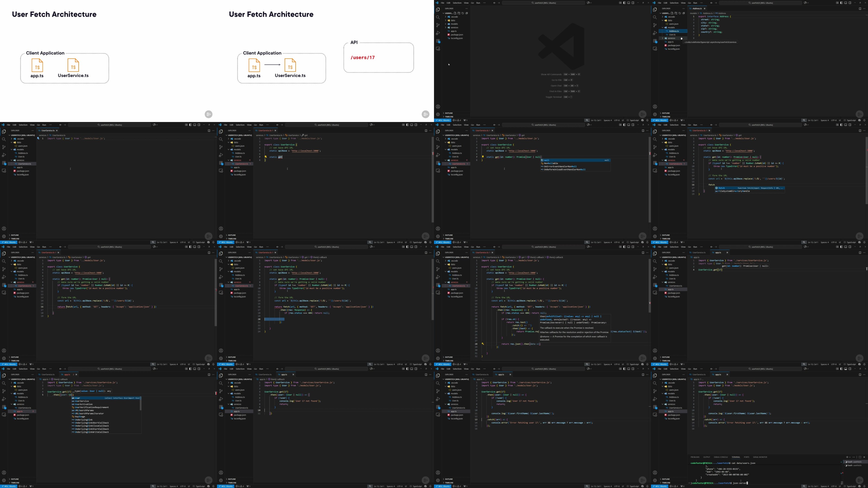Split the editor in the Address.ts window
Screen dimensions: 868x488
click(x=860, y=8)
